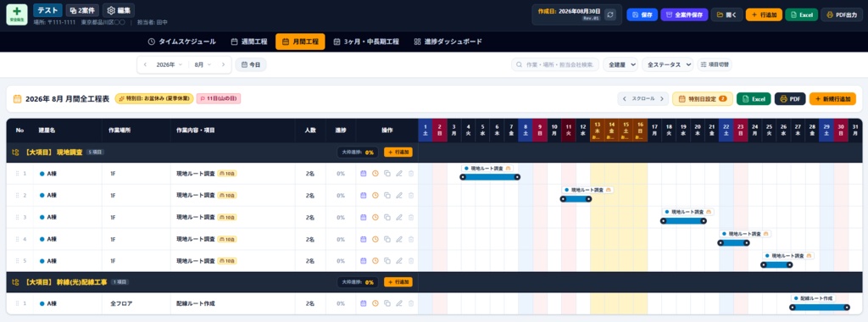Toggle columns with 項目切替
The height and width of the screenshot is (322, 868).
click(x=714, y=64)
